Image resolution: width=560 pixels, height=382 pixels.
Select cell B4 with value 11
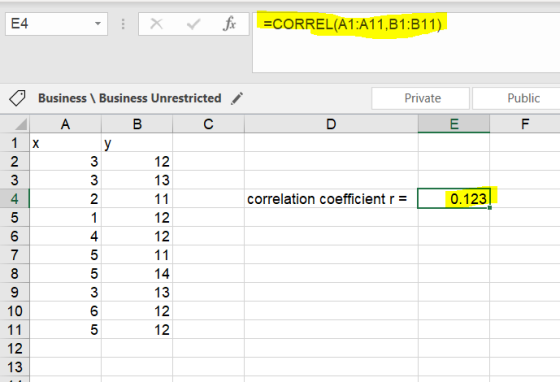[137, 199]
